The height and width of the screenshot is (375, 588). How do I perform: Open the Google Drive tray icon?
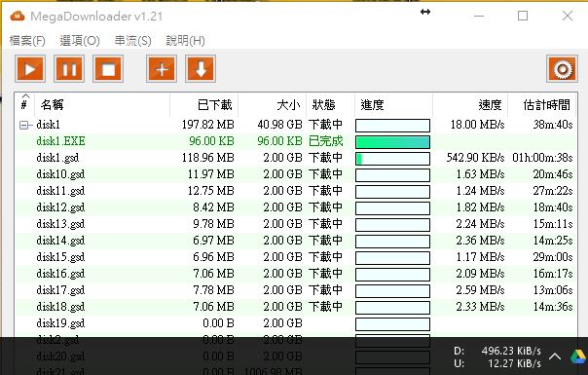click(x=578, y=356)
